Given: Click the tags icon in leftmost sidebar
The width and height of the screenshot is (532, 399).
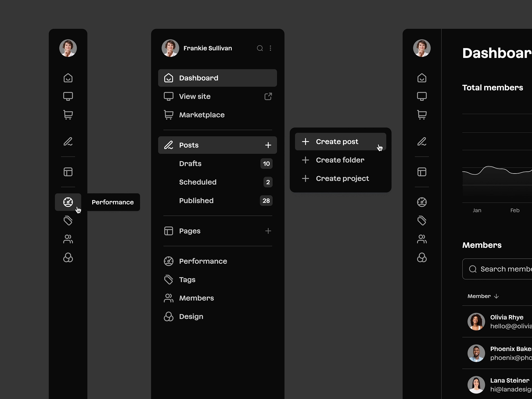Looking at the screenshot, I should pos(68,221).
